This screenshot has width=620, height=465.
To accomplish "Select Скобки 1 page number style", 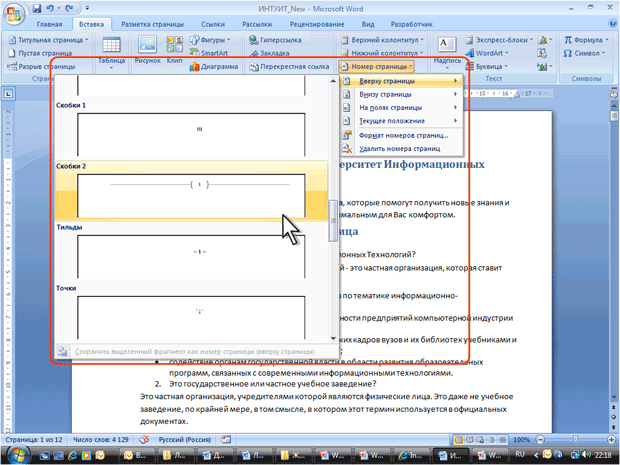I will click(x=191, y=130).
